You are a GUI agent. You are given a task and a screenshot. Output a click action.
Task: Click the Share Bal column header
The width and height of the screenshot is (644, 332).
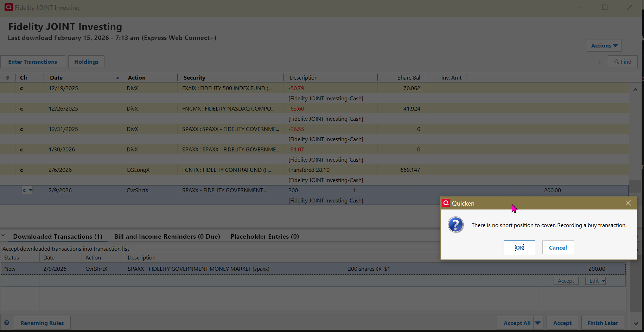401,77
